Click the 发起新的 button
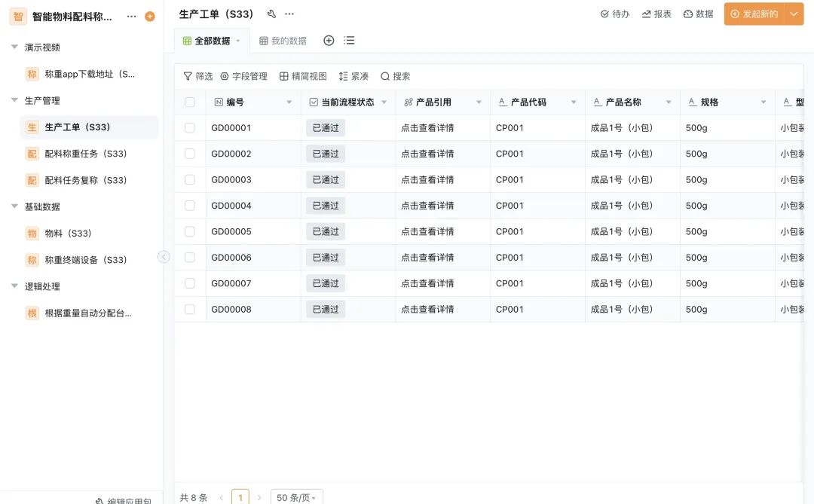 [x=754, y=14]
